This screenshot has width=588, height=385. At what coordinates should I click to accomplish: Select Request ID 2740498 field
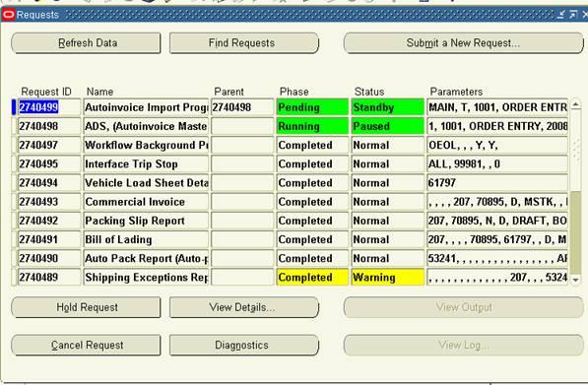coord(49,126)
